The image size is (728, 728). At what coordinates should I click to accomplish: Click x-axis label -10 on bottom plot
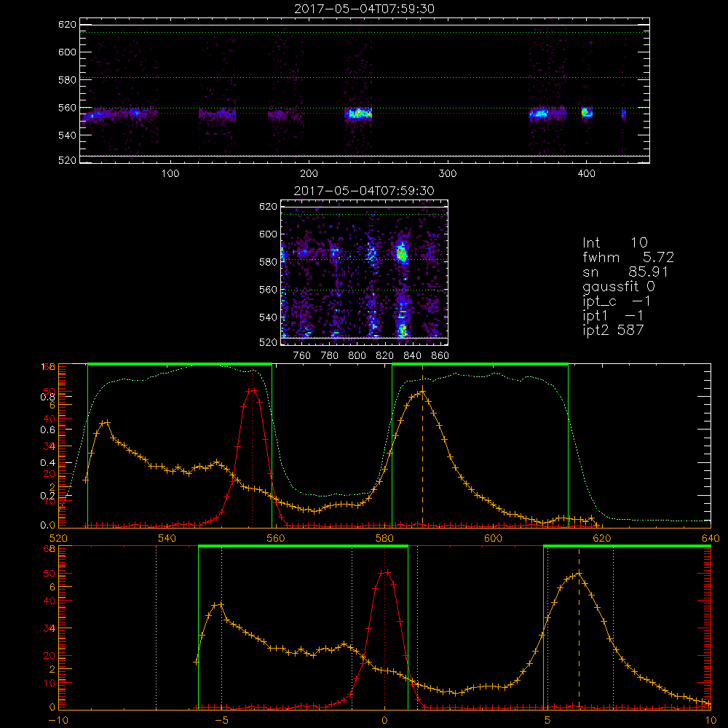pyautogui.click(x=58, y=720)
